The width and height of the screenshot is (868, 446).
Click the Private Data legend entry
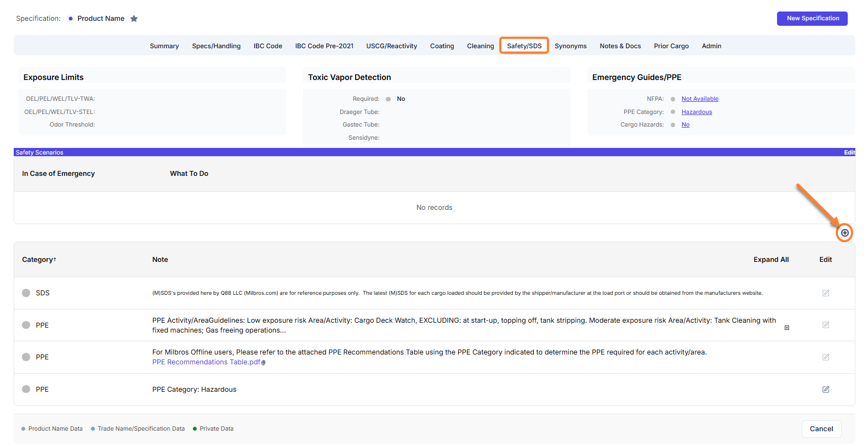(x=213, y=429)
